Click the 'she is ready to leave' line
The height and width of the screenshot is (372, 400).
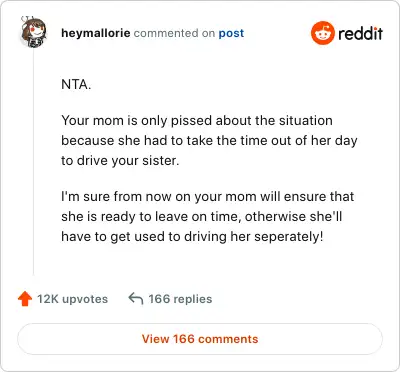[x=201, y=217]
